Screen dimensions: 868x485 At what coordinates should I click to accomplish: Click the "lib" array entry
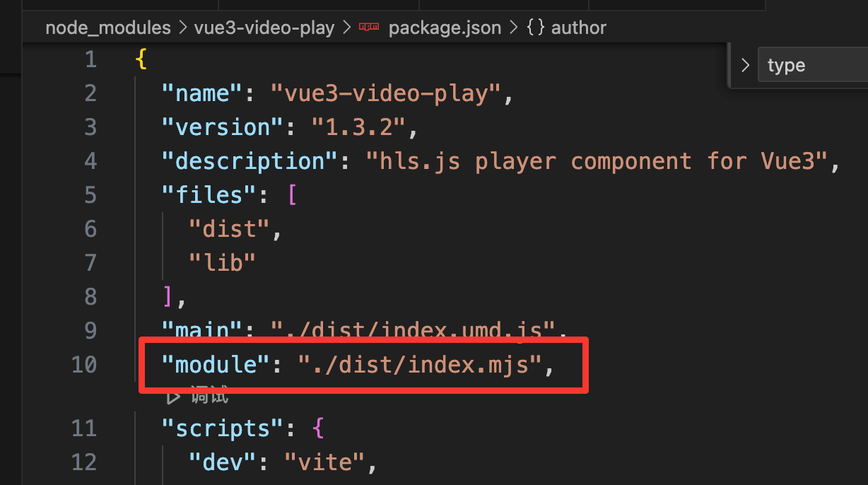(222, 263)
